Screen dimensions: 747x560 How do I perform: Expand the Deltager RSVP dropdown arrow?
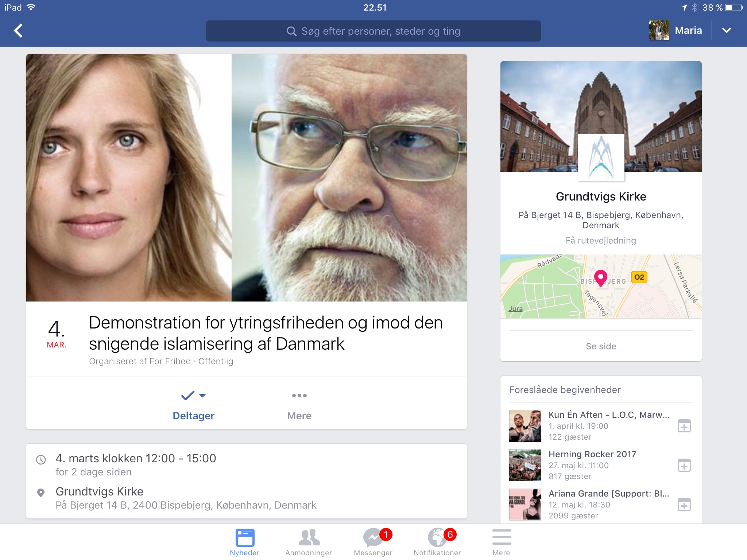tap(203, 396)
